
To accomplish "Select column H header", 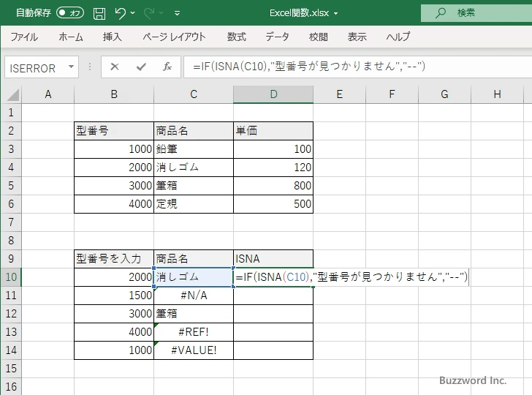I will 497,94.
